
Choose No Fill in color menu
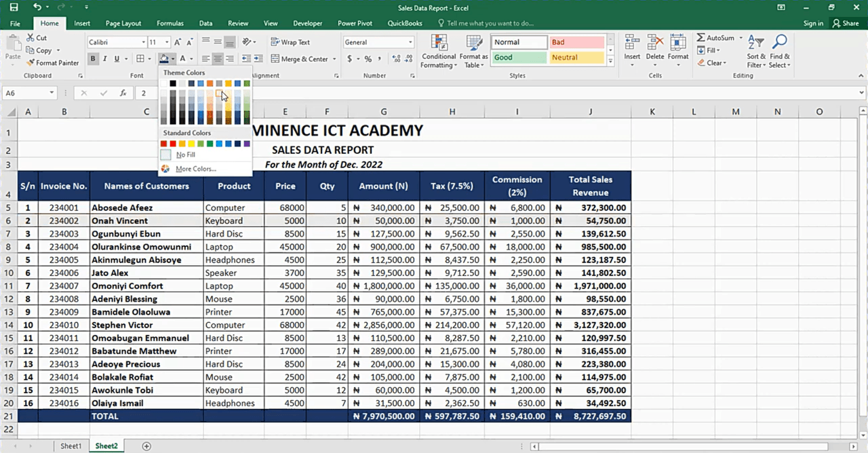pyautogui.click(x=205, y=155)
